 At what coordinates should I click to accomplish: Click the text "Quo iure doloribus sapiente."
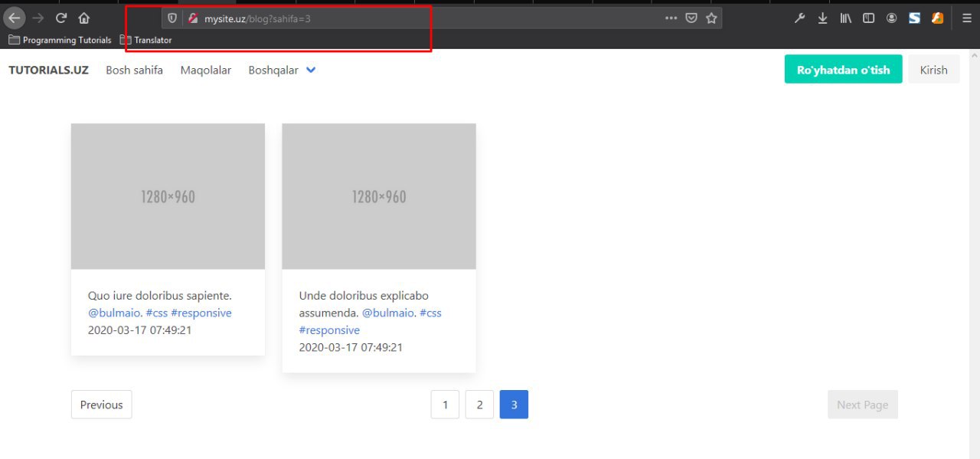[x=160, y=296]
